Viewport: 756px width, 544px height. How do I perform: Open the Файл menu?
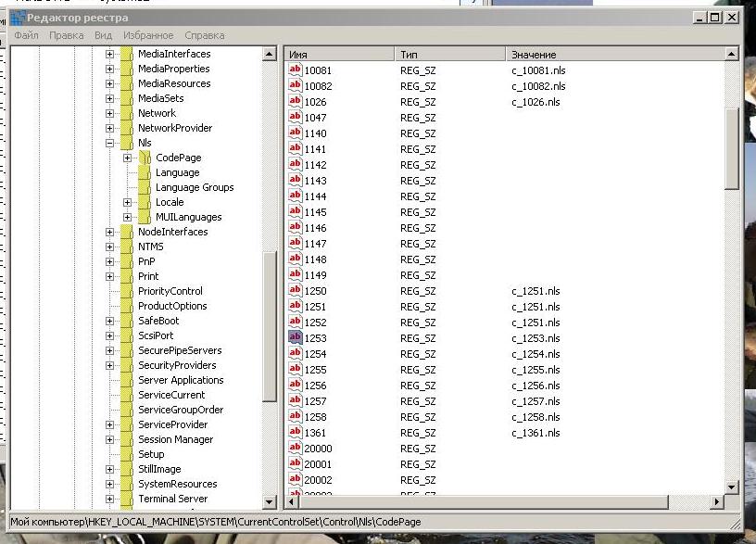(x=26, y=35)
